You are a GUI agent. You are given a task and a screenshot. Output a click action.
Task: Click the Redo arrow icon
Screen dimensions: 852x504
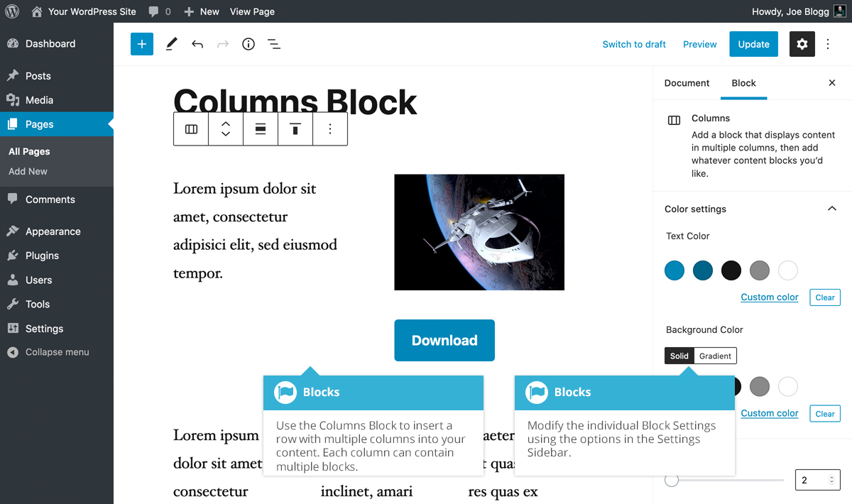[x=222, y=44]
